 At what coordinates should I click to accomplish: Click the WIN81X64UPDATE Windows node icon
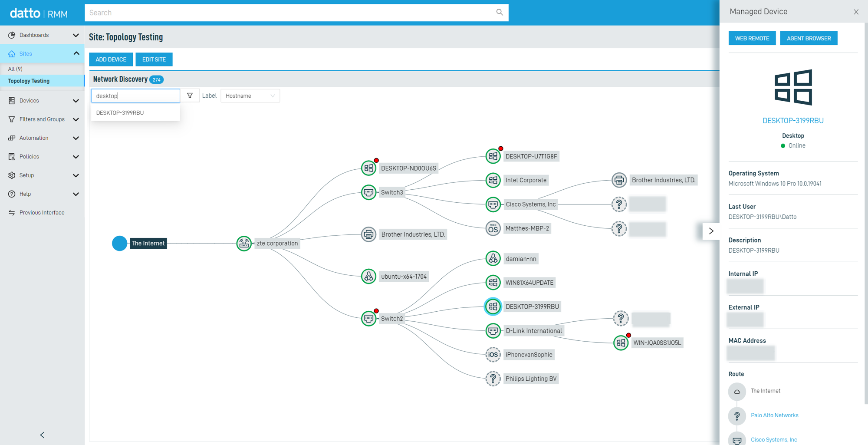click(493, 283)
